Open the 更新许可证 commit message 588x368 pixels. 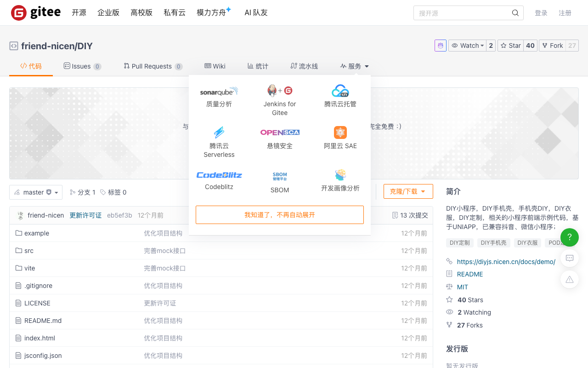(85, 215)
